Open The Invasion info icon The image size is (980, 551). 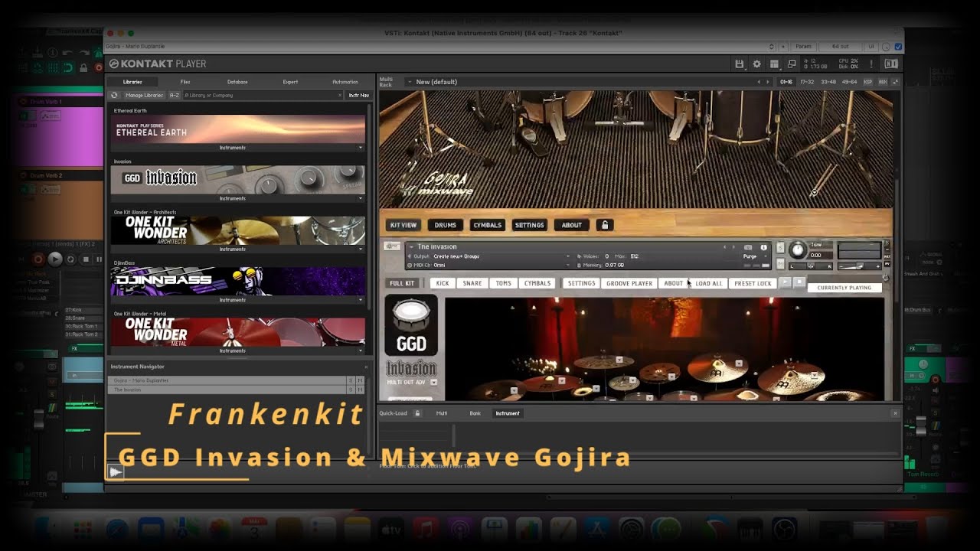763,247
